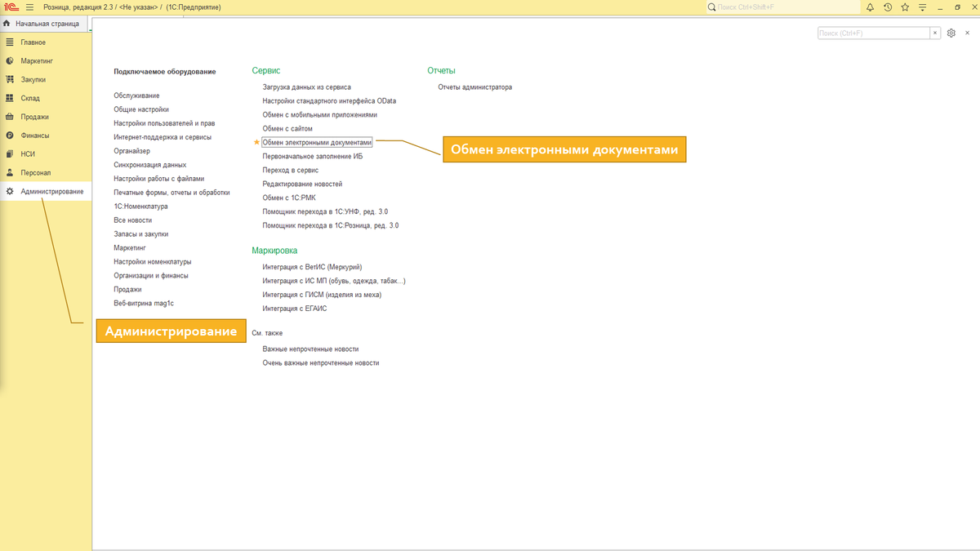Open Интеграция с ГИСМ (изделия из меха)
Image resolution: width=980 pixels, height=551 pixels.
click(x=322, y=295)
